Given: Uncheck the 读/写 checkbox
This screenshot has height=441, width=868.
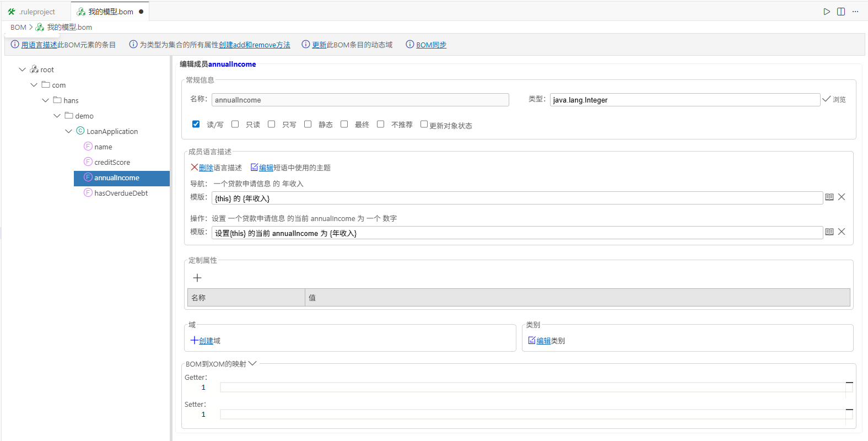Looking at the screenshot, I should 196,124.
